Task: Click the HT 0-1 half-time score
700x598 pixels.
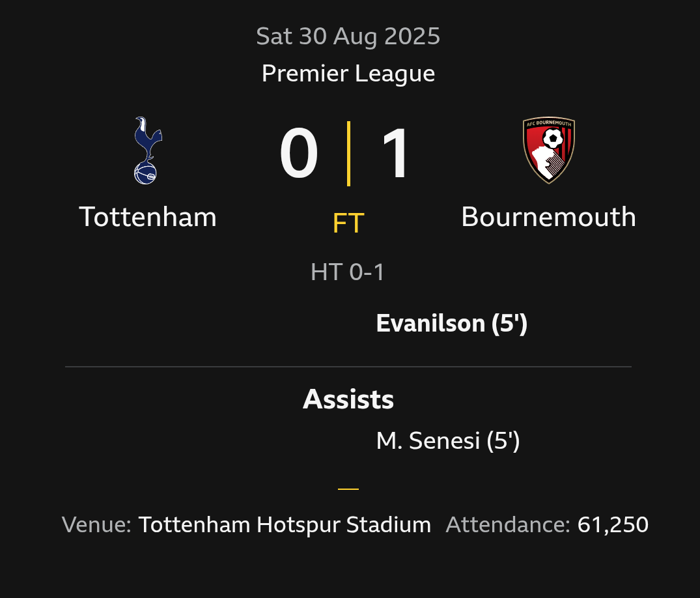Action: (x=348, y=272)
